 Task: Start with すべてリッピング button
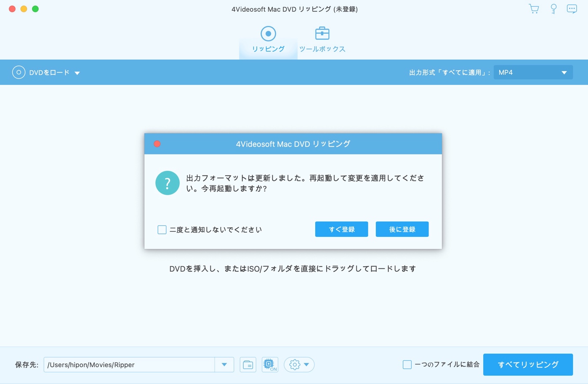(528, 365)
